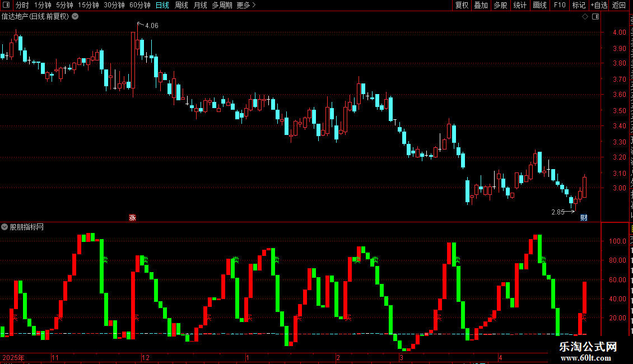
Task: Click the 100.0 indicator axis label
Action: 617,241
